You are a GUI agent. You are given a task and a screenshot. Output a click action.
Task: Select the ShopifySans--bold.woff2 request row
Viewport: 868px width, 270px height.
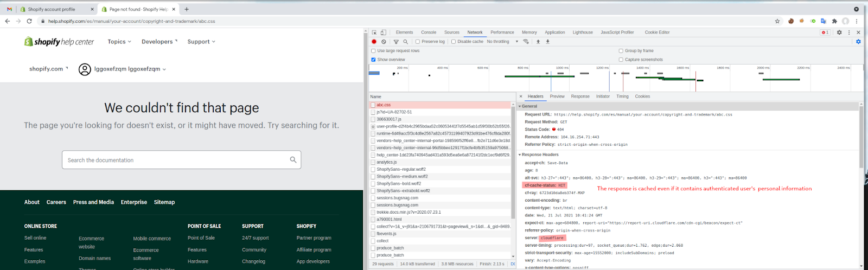(441, 184)
